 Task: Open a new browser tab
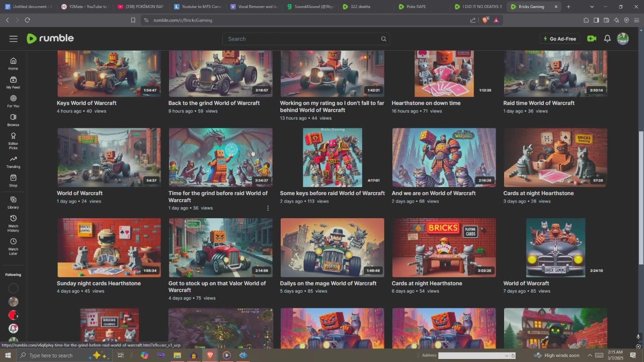569,7
